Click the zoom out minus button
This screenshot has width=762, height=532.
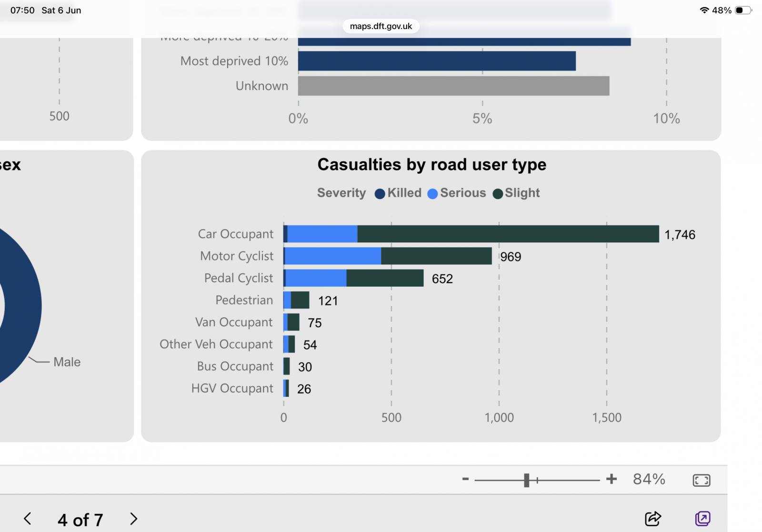(x=465, y=479)
